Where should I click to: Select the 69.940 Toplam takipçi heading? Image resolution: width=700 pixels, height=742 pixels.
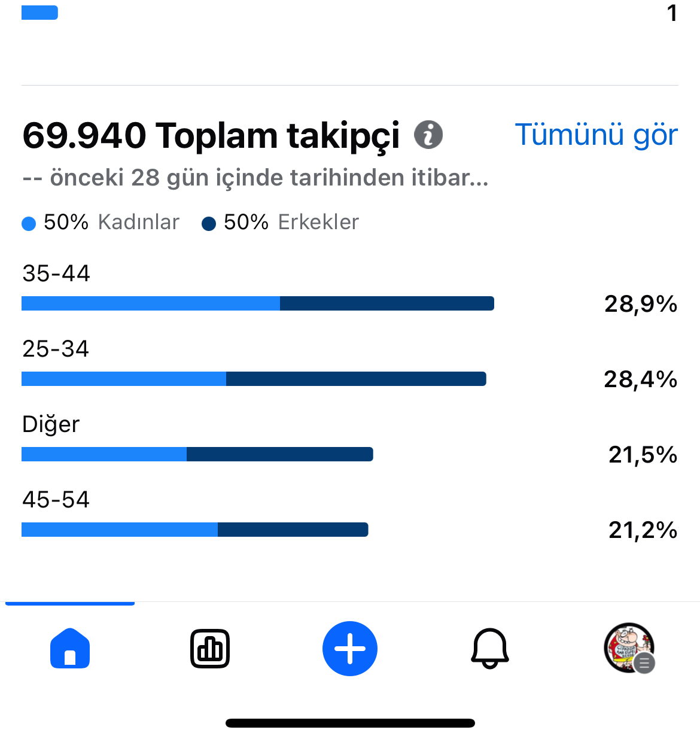click(x=211, y=135)
